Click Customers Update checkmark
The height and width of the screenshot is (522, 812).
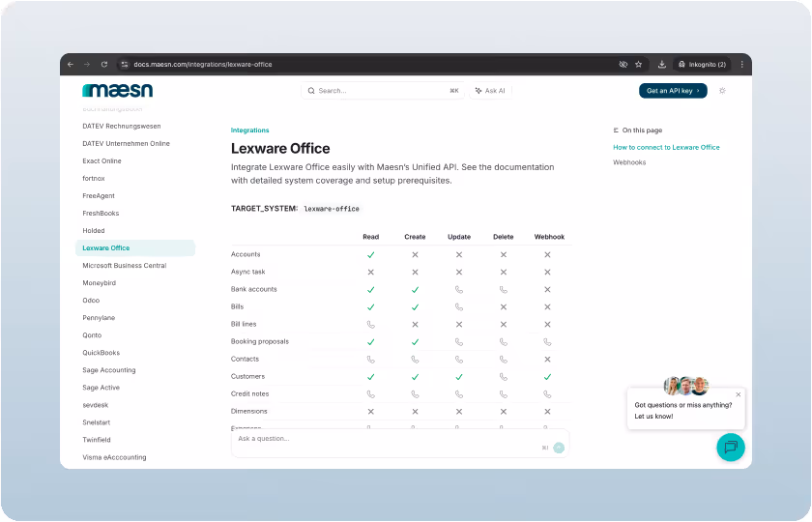tap(459, 377)
